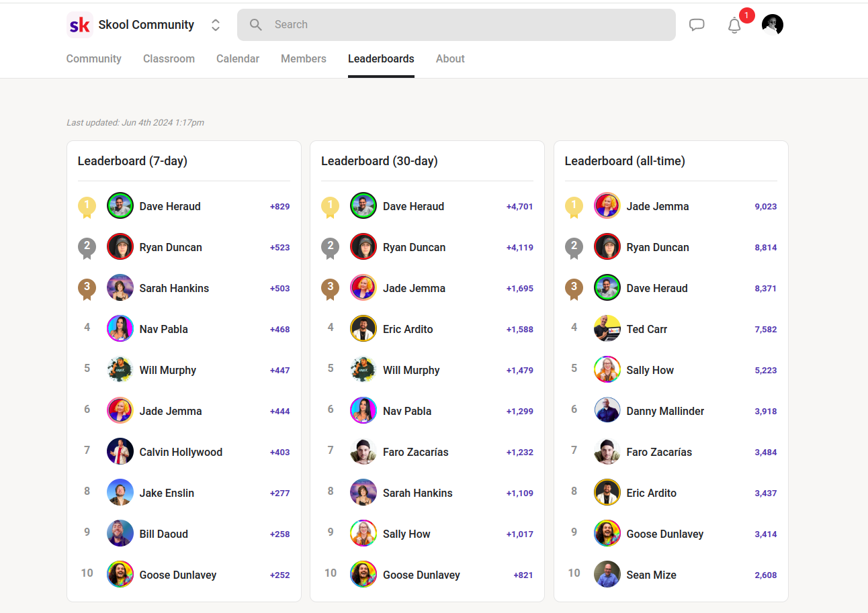This screenshot has width=868, height=613.
Task: Open the user profile avatar menu
Action: pos(773,25)
